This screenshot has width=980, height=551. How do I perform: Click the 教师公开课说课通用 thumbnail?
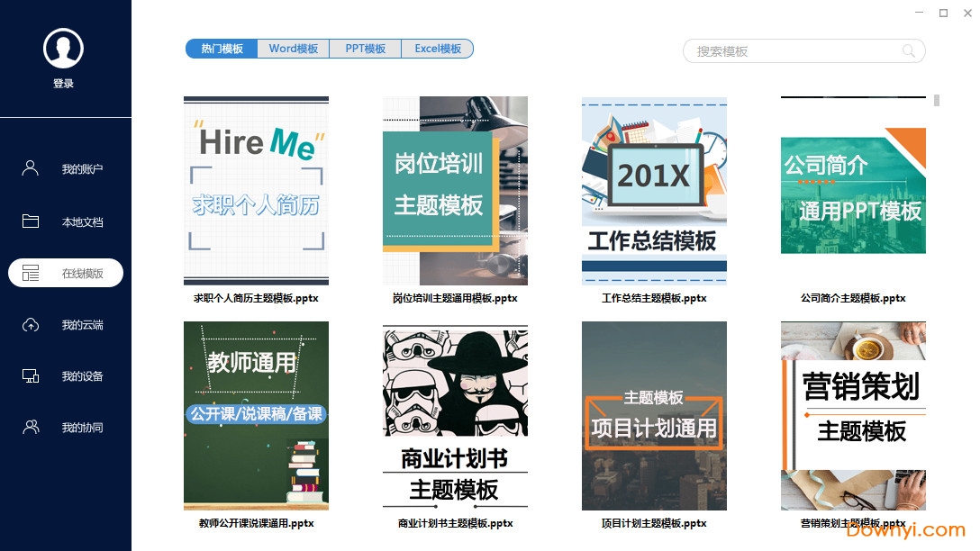click(256, 416)
